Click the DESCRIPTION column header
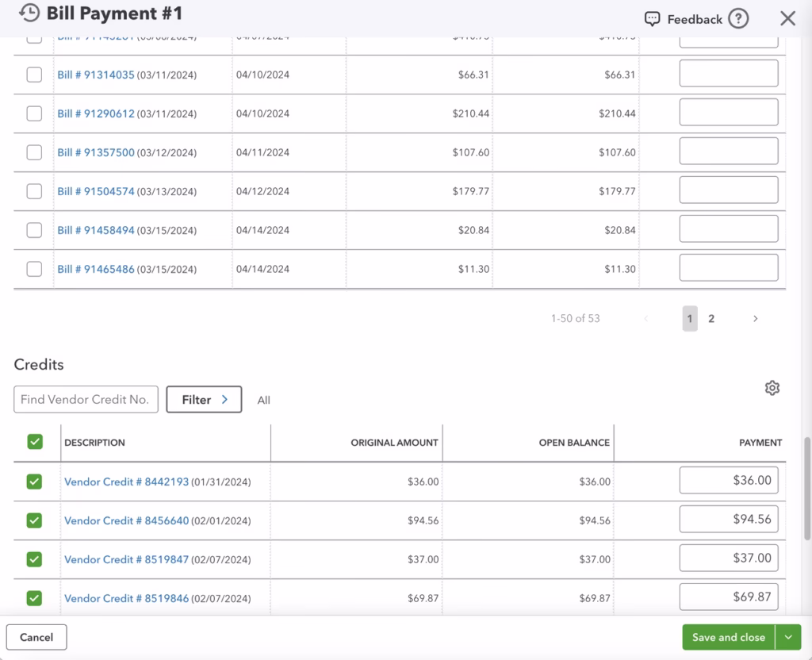 (95, 443)
